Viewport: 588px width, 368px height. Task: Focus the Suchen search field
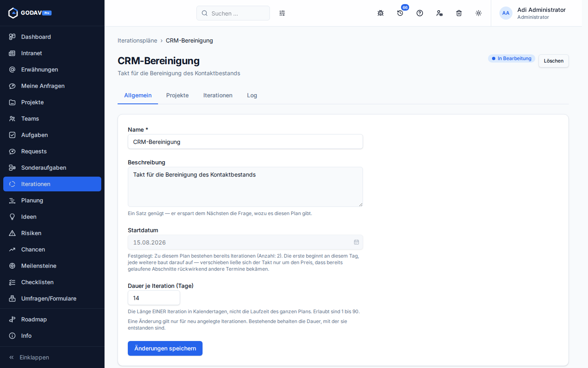[233, 13]
